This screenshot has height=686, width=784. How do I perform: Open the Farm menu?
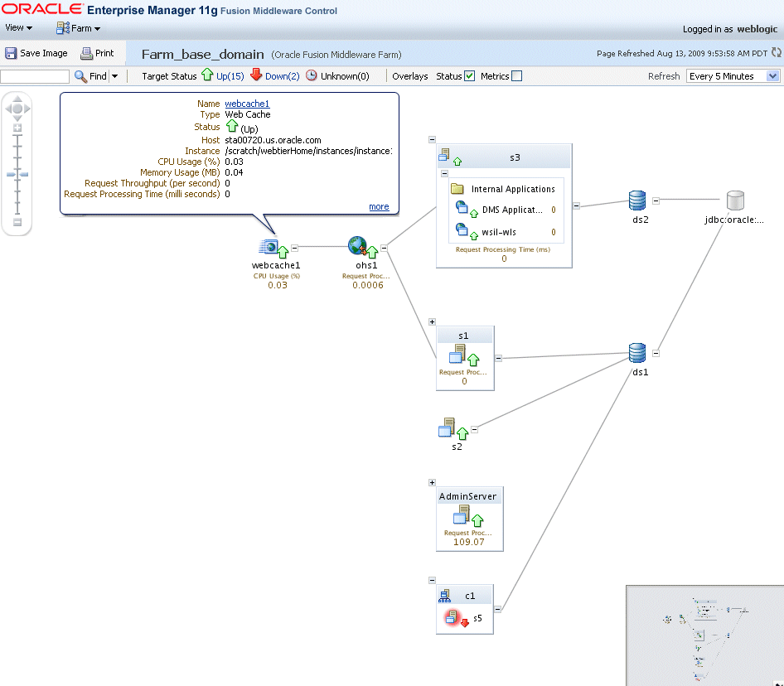coord(79,28)
